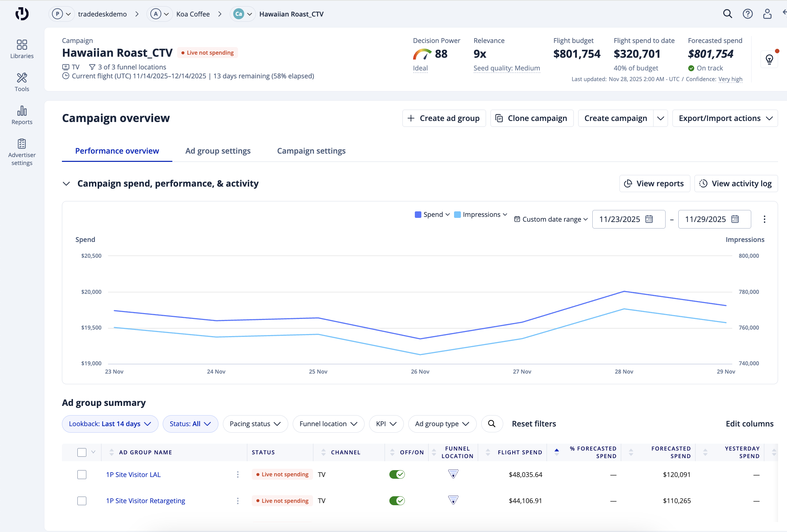Click the search magnifier in top bar
Image resolution: width=787 pixels, height=532 pixels.
727,14
